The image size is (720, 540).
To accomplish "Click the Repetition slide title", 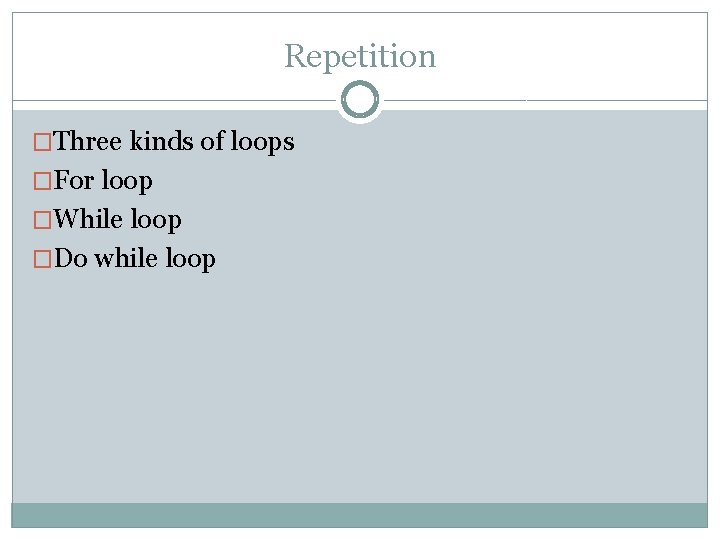I will 360,56.
